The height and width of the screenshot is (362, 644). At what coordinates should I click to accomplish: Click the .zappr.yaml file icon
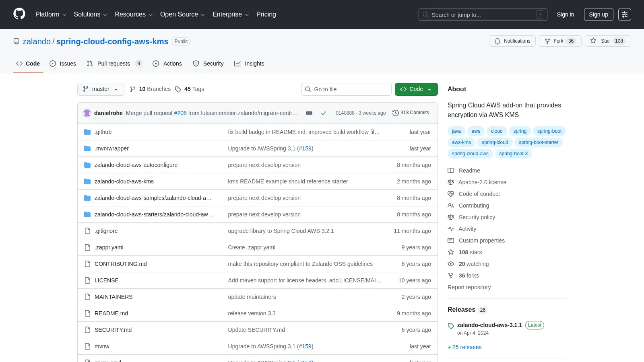click(x=87, y=247)
